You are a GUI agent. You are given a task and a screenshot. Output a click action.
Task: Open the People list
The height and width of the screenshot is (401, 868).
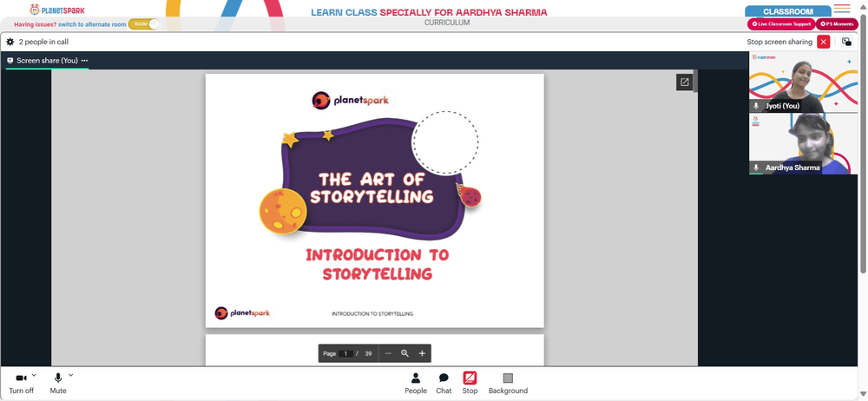click(416, 384)
